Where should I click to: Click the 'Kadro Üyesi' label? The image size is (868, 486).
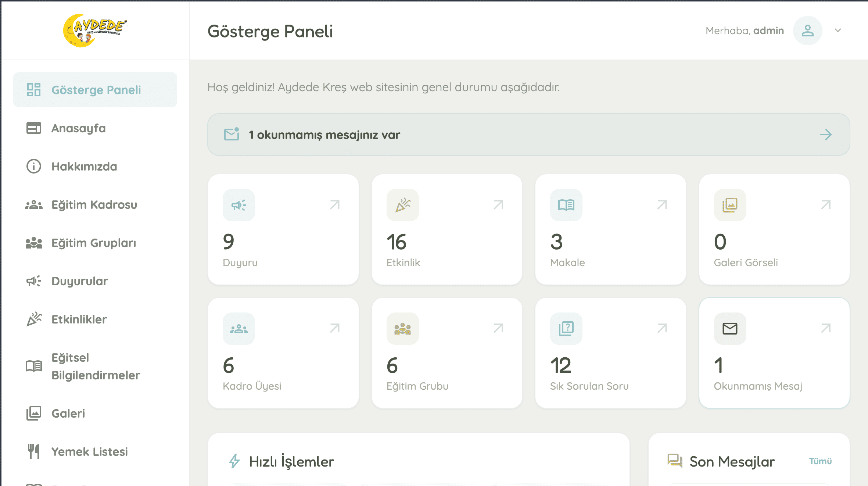coord(252,386)
